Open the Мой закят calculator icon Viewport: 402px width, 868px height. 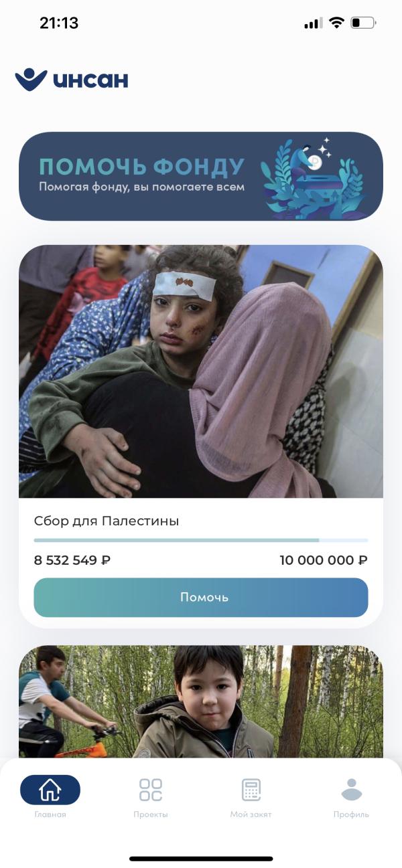[251, 790]
